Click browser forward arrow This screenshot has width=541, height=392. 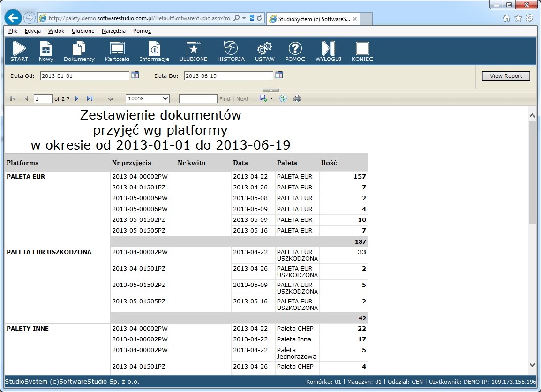30,18
